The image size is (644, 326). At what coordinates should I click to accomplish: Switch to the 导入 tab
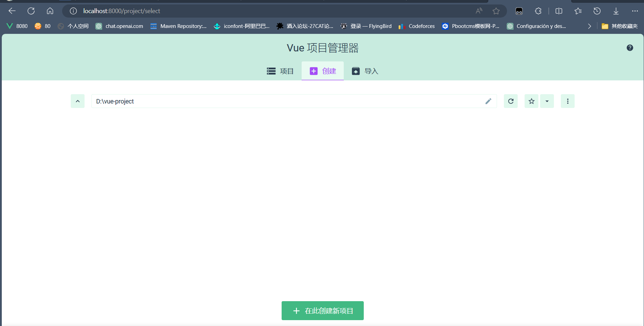(371, 71)
